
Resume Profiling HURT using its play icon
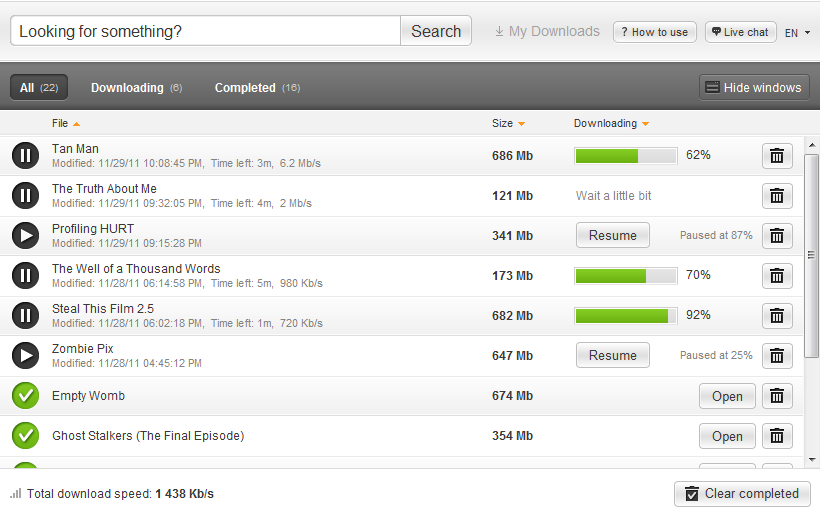(25, 236)
